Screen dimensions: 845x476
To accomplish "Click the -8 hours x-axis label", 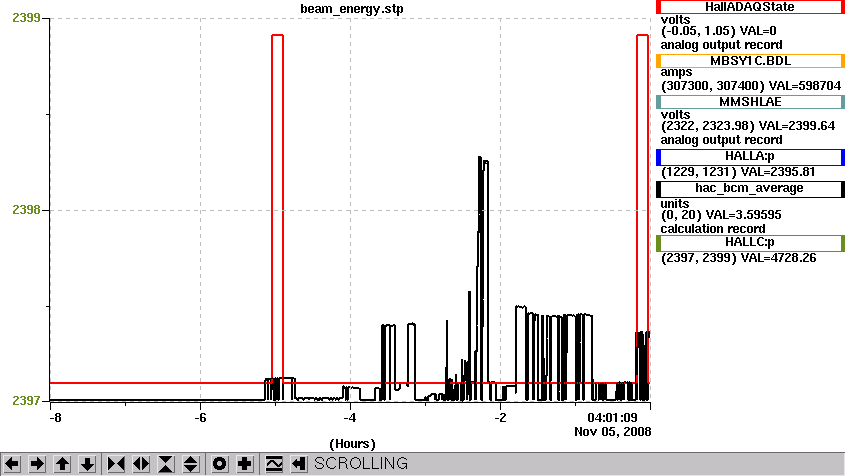I will click(55, 418).
